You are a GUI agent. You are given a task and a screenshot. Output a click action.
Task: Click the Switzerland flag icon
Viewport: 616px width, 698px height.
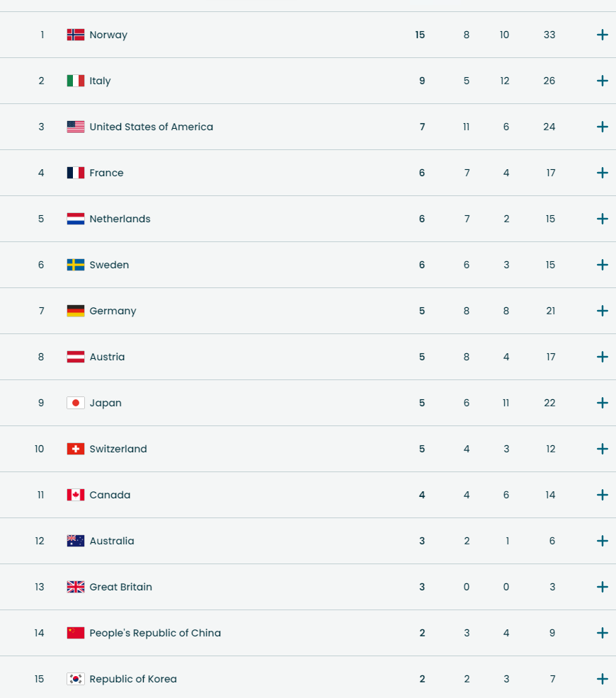pos(76,449)
